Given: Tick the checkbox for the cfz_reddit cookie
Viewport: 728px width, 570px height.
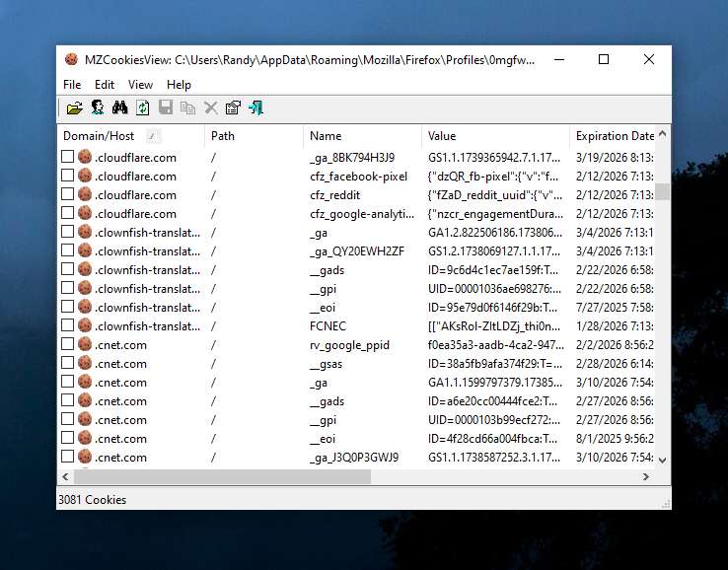Looking at the screenshot, I should 67,194.
